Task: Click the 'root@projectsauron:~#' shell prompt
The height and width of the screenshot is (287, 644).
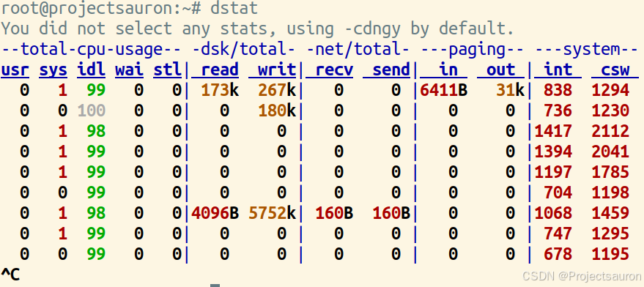Action: (101, 8)
